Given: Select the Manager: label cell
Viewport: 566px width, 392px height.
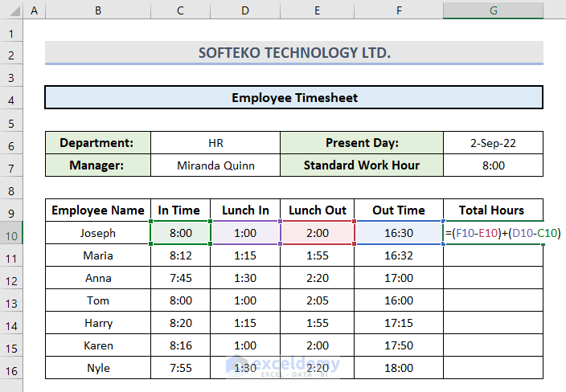Looking at the screenshot, I should point(98,165).
